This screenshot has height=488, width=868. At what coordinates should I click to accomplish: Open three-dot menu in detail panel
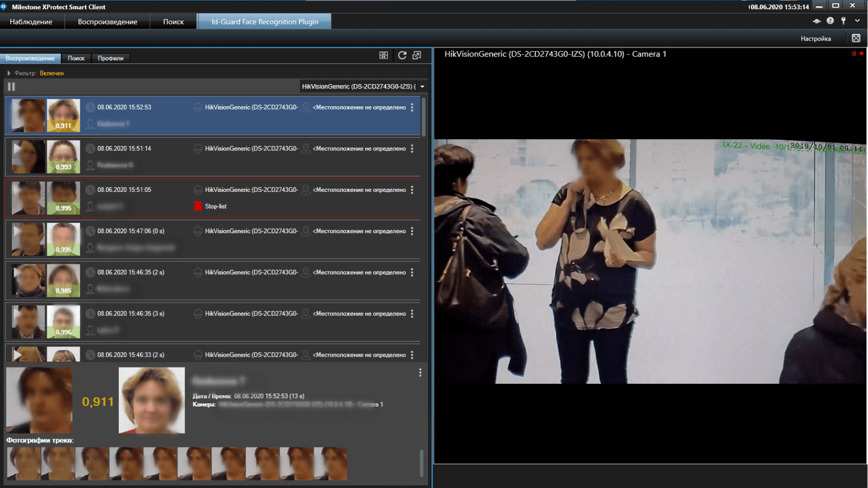click(420, 373)
